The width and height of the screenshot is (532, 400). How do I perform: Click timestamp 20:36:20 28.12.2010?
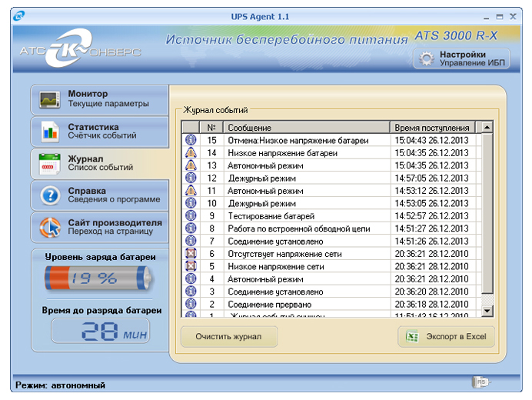[431, 292]
